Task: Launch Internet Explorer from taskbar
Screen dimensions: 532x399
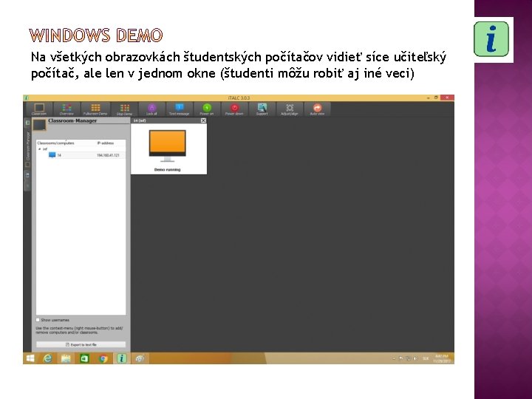Action: point(47,358)
